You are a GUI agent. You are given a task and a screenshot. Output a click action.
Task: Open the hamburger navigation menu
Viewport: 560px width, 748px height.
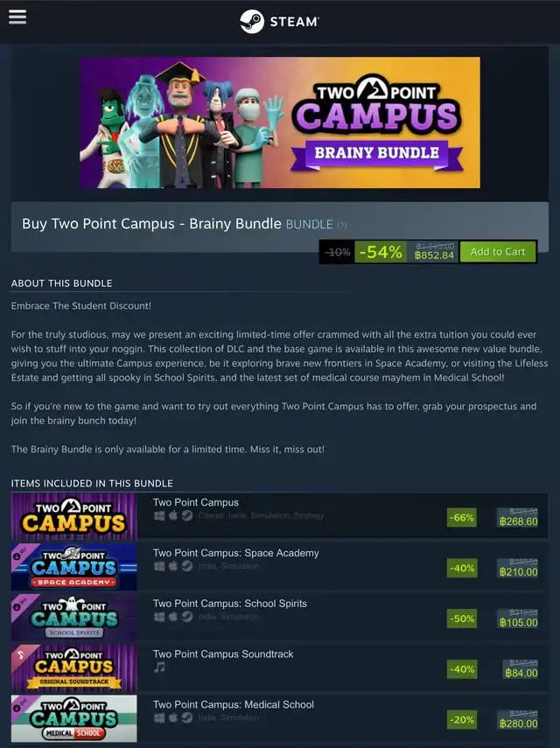[x=17, y=17]
